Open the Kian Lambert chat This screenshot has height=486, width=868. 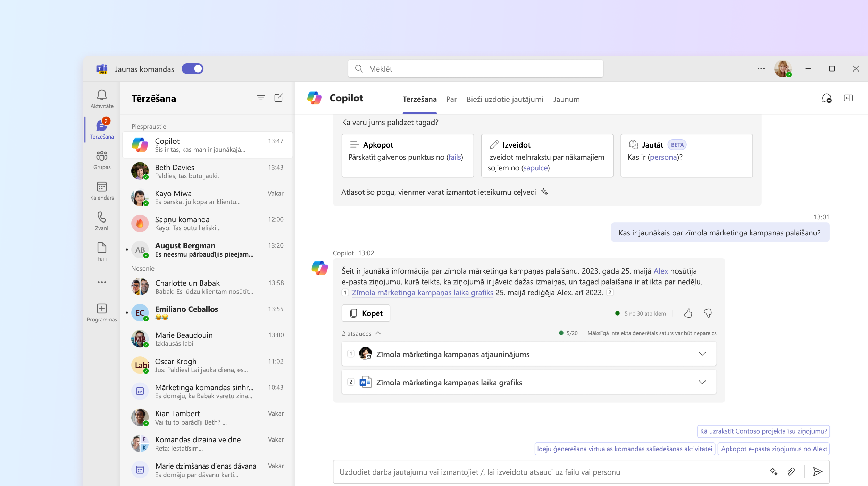208,417
